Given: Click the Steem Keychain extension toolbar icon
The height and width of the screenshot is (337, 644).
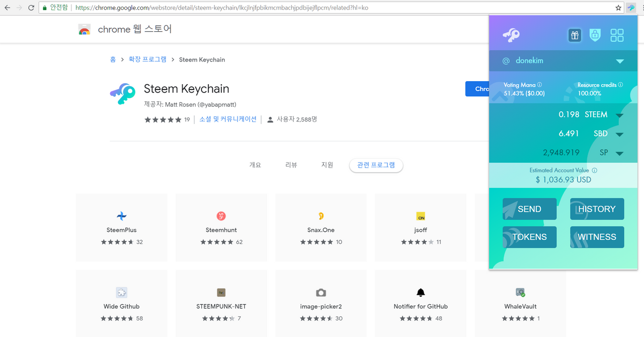Looking at the screenshot, I should click(631, 8).
